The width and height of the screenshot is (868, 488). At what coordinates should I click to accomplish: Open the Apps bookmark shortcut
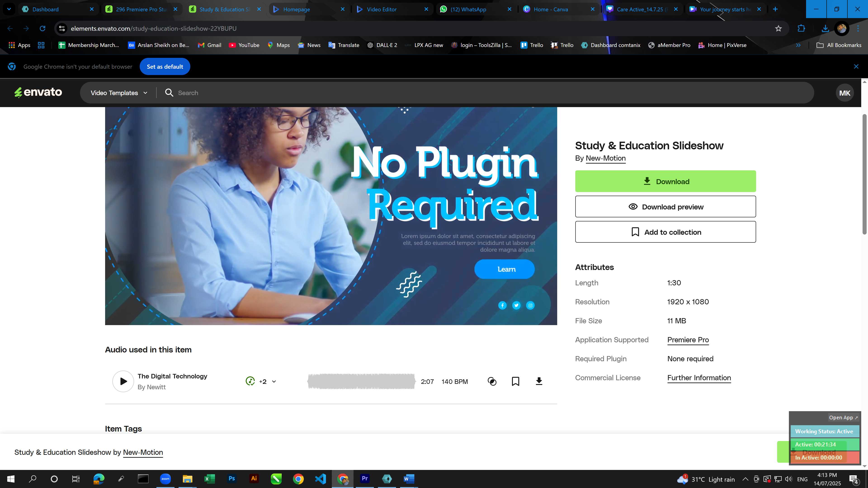click(19, 45)
